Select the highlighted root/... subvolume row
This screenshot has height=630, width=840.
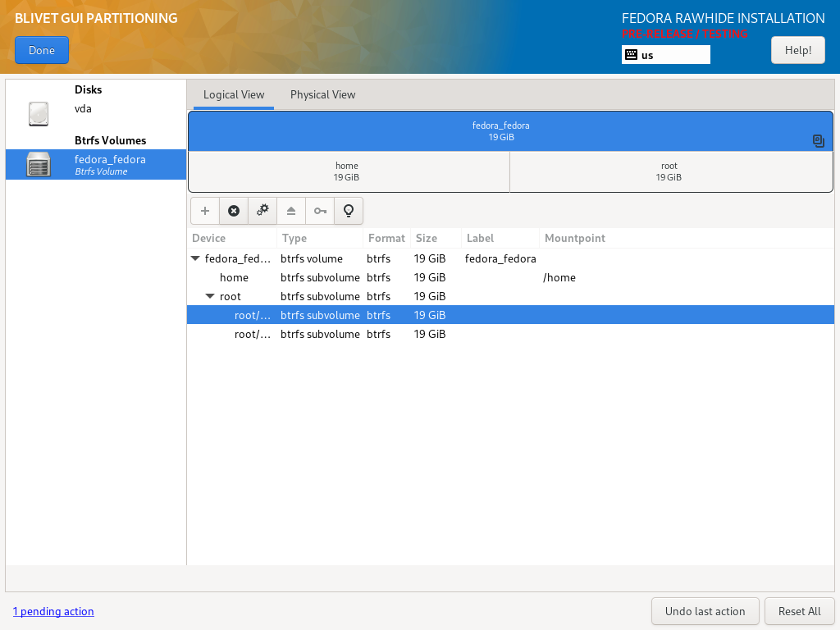[510, 315]
